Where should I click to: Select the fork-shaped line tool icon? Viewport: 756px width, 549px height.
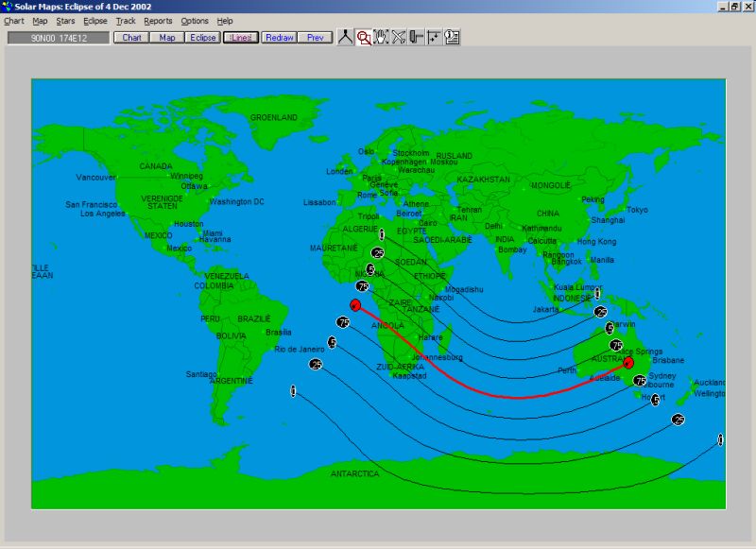[346, 38]
